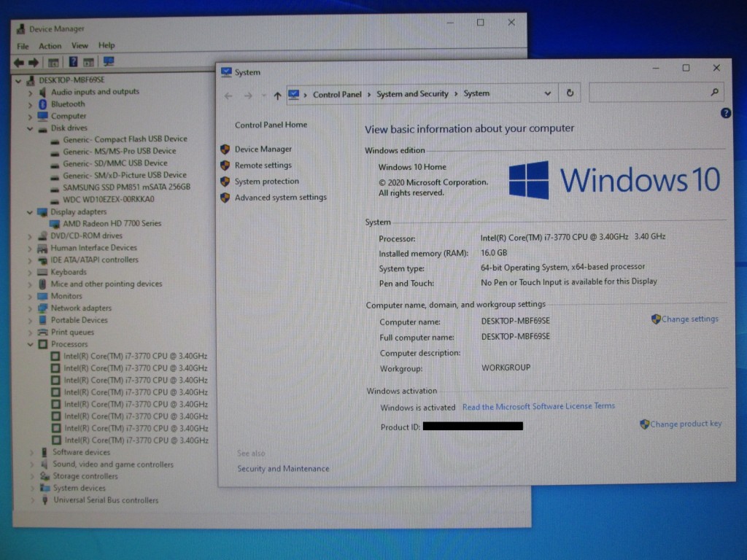The height and width of the screenshot is (560, 747).
Task: Open the File menu in Device Manager
Action: pyautogui.click(x=23, y=46)
